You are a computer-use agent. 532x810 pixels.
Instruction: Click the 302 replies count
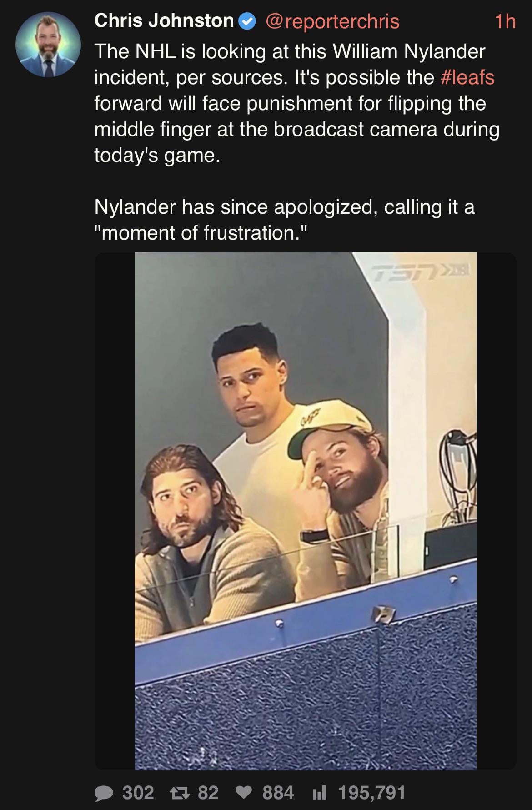(x=139, y=793)
